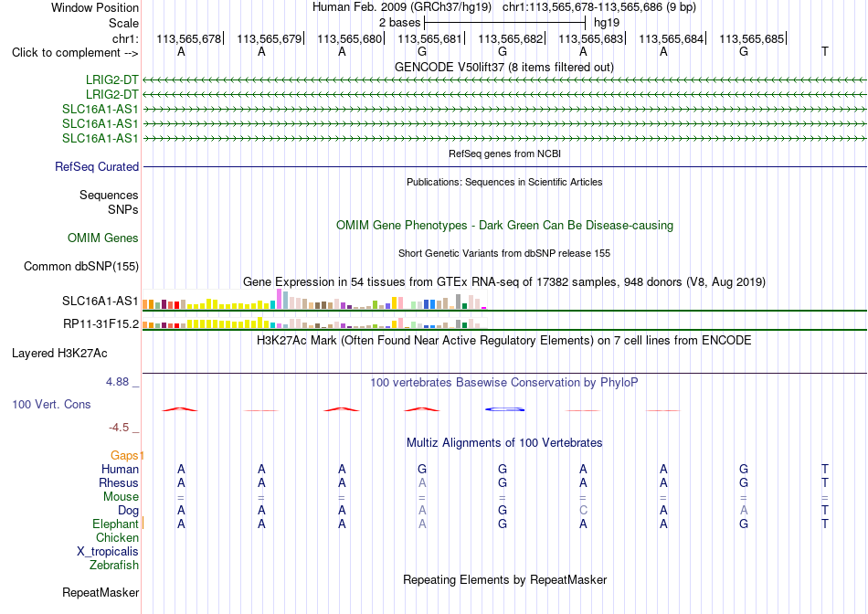Open the SLC16A1-AS1 GTEx expression bar chart
The width and height of the screenshot is (868, 614).
pyautogui.click(x=314, y=300)
